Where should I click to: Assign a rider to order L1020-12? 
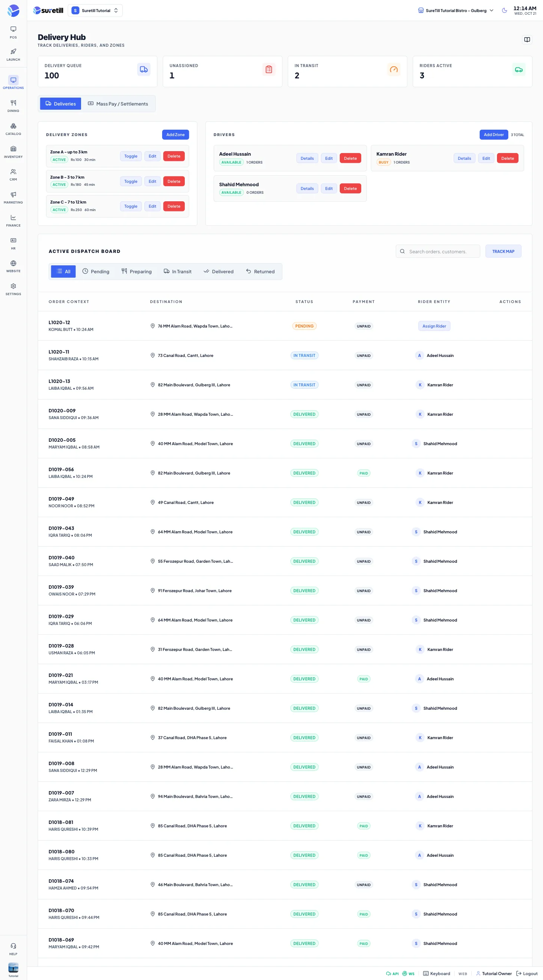click(434, 326)
